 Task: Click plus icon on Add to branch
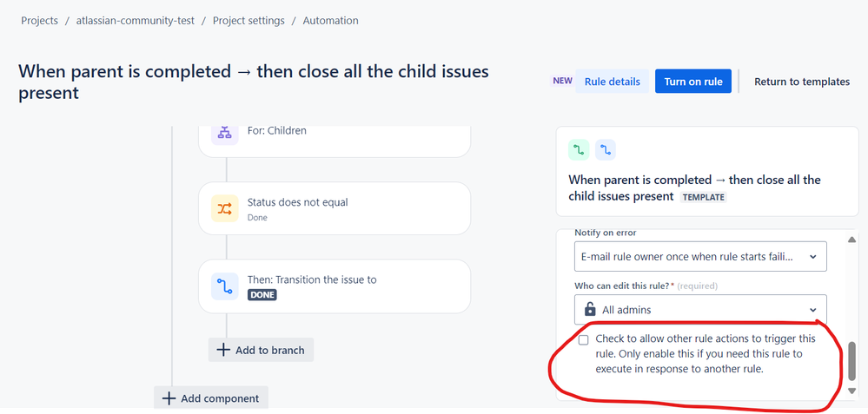(223, 350)
